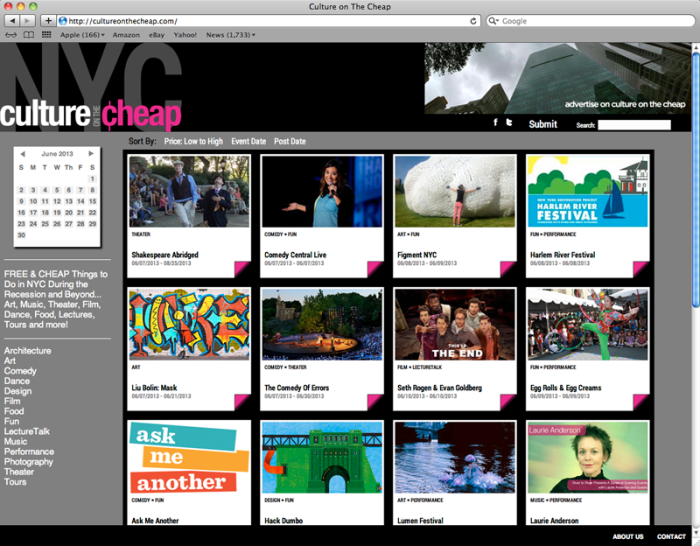
Task: Open Yahoo! bookmark
Action: click(x=185, y=35)
